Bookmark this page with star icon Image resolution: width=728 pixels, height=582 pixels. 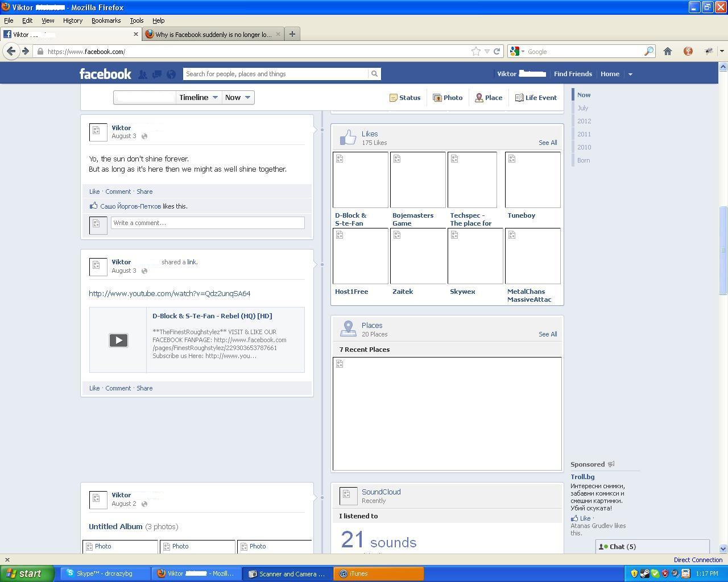coord(476,51)
